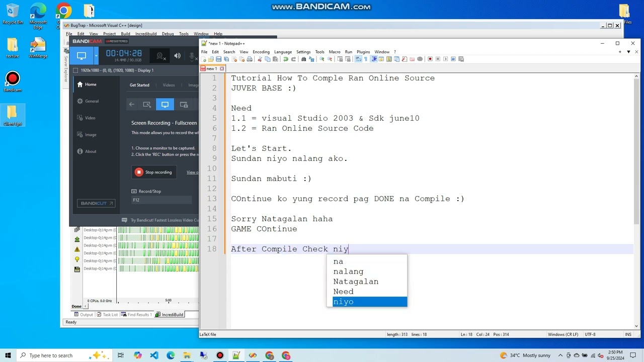This screenshot has width=644, height=362.
Task: Click the Replace icon in Notepad++ toolbar
Action: coord(311,59)
